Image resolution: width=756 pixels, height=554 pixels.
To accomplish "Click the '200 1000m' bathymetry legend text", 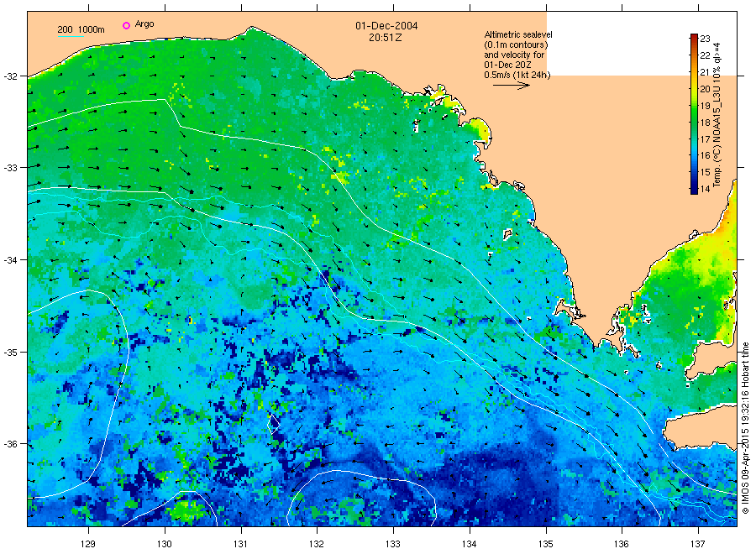I will [81, 29].
